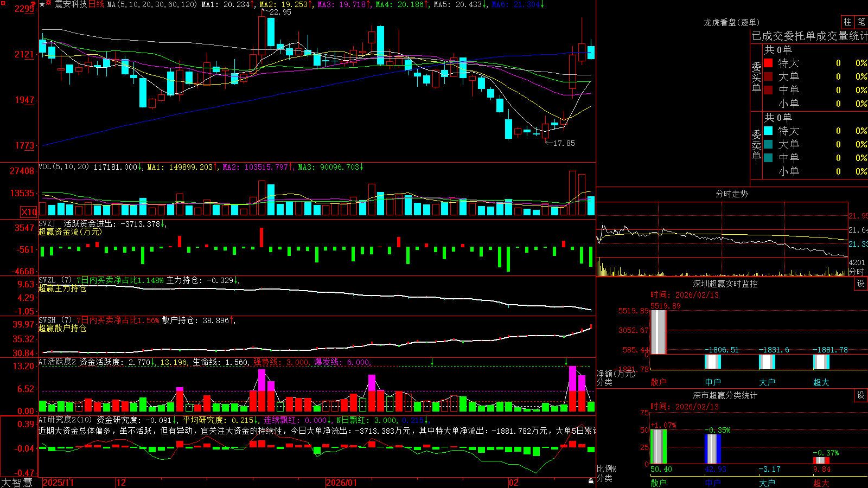
Task: Click the 委卖单 vertical label
Action: coord(756,145)
